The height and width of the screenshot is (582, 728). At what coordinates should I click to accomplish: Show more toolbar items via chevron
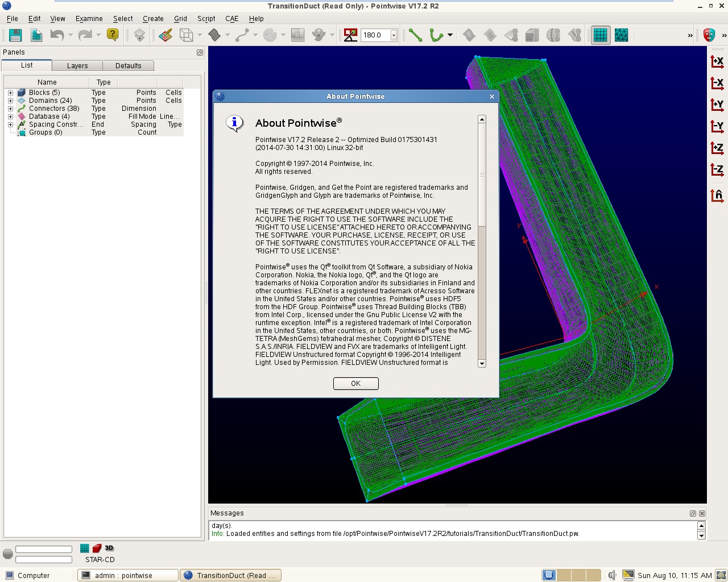coord(690,35)
